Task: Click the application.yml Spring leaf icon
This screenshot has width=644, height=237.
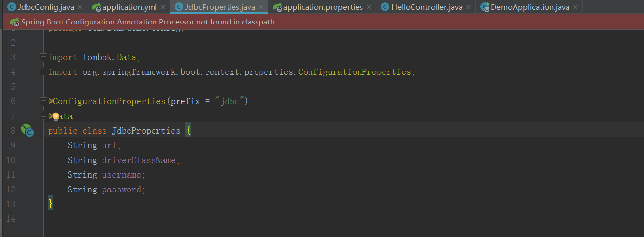Action: pyautogui.click(x=96, y=7)
